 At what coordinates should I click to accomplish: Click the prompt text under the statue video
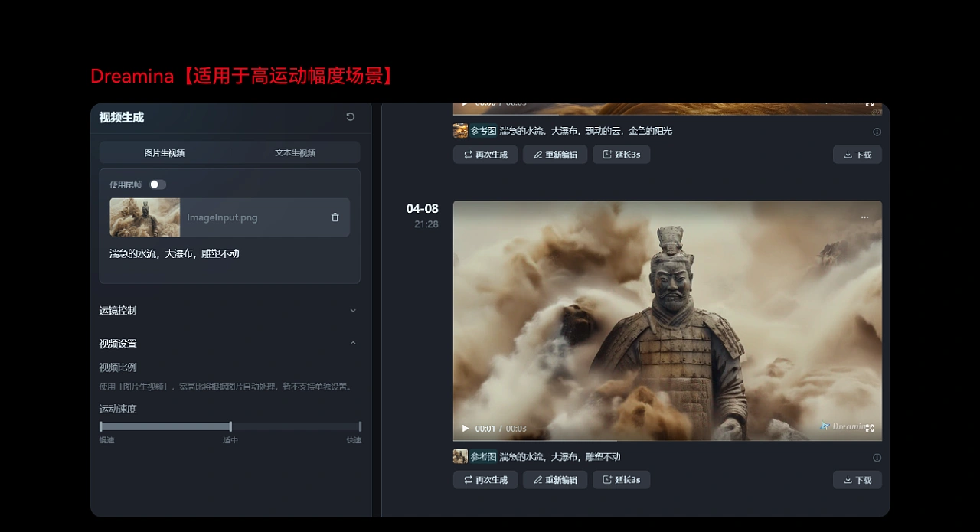click(560, 457)
